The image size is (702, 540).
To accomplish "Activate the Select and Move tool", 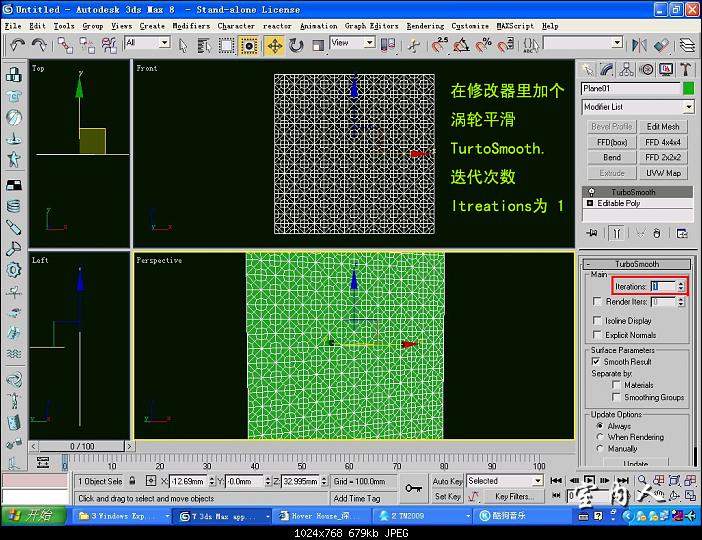I will click(273, 45).
